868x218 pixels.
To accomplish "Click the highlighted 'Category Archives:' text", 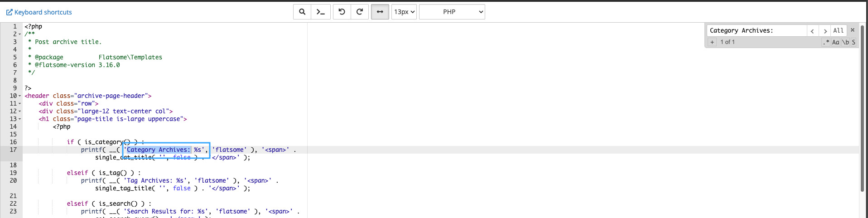I will pos(159,150).
